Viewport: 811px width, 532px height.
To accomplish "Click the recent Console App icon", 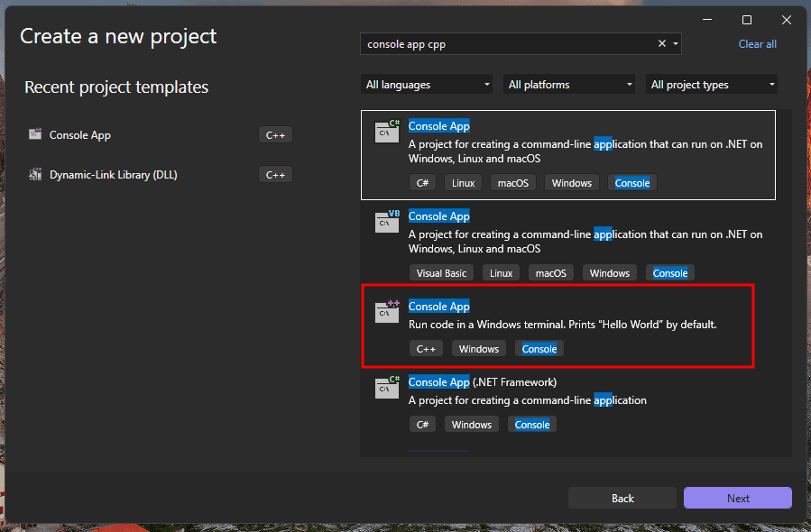I will pos(35,135).
